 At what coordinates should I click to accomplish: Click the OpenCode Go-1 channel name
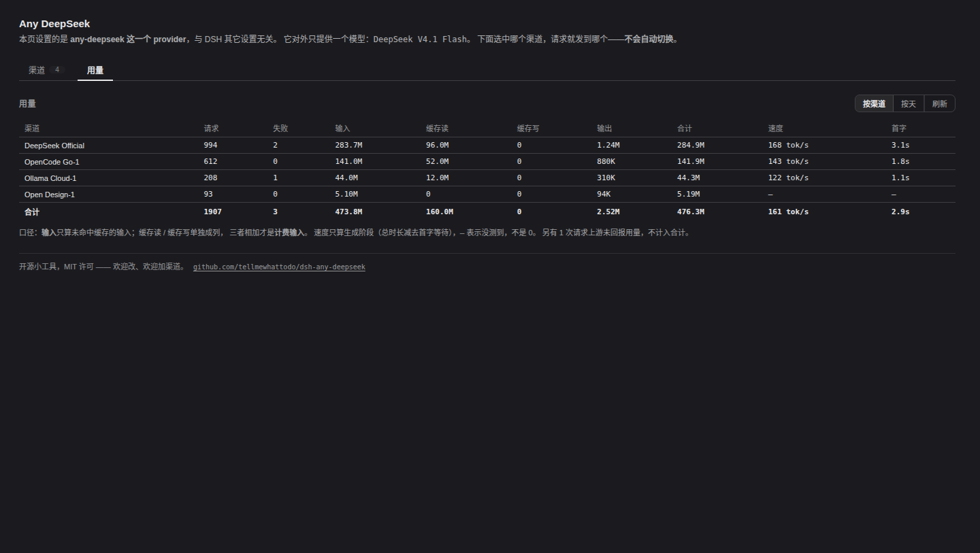(x=52, y=162)
